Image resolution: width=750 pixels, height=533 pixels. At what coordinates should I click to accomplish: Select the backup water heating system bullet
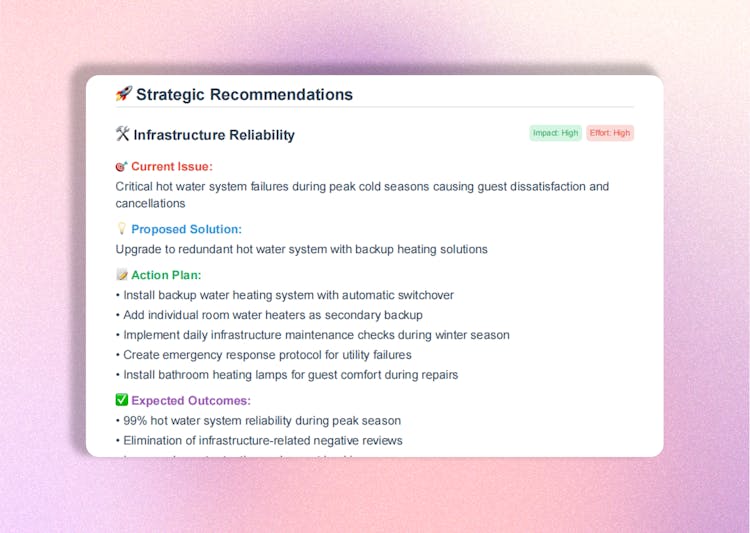pyautogui.click(x=288, y=295)
